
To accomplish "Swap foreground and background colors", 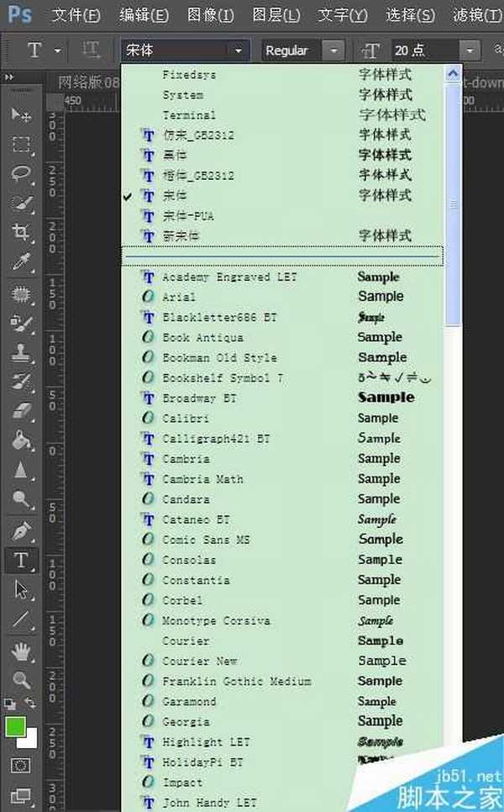I will coord(31,703).
